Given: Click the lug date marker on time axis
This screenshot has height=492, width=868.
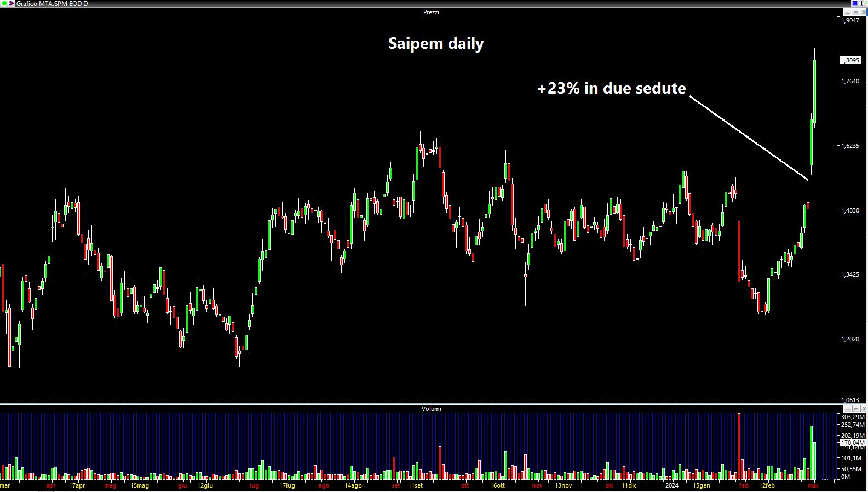Looking at the screenshot, I should 255,485.
